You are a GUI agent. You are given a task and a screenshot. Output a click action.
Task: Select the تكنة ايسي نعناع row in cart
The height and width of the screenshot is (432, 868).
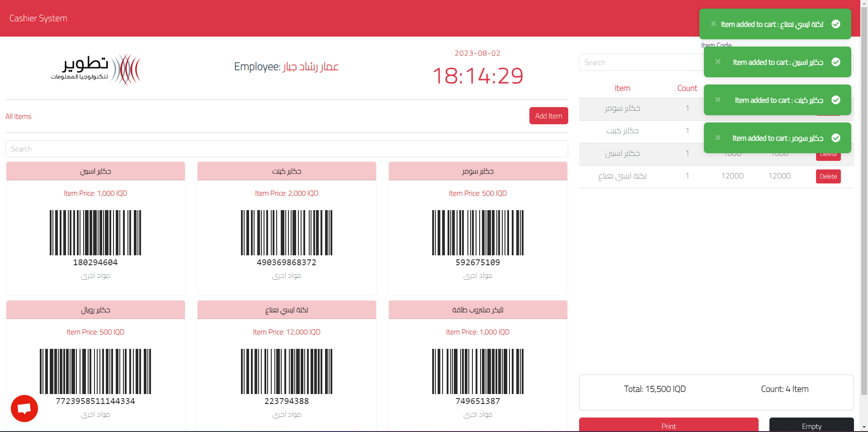pyautogui.click(x=716, y=177)
